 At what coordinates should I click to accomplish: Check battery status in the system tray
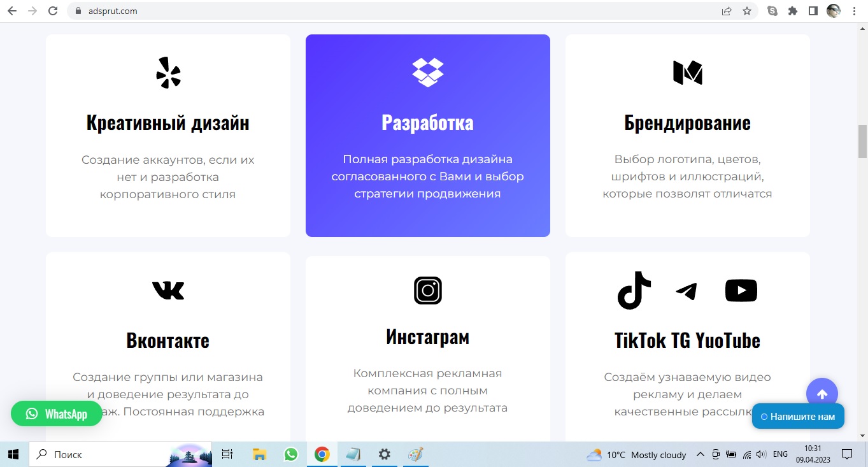(732, 454)
